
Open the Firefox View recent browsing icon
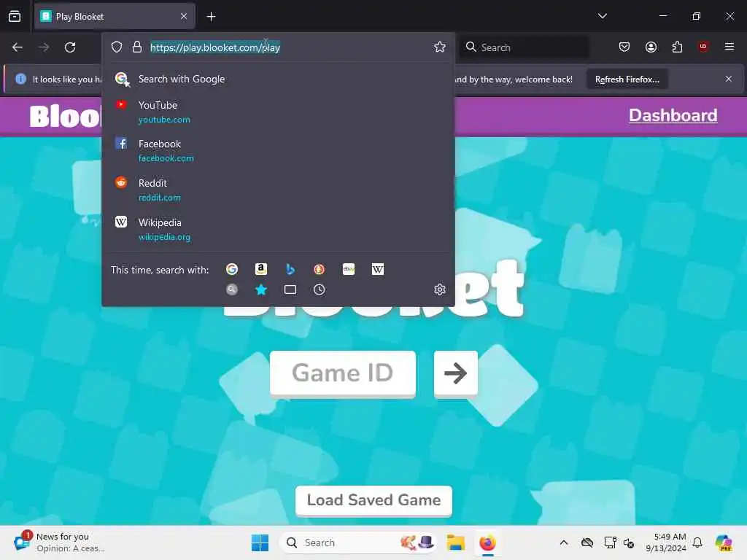(15, 16)
